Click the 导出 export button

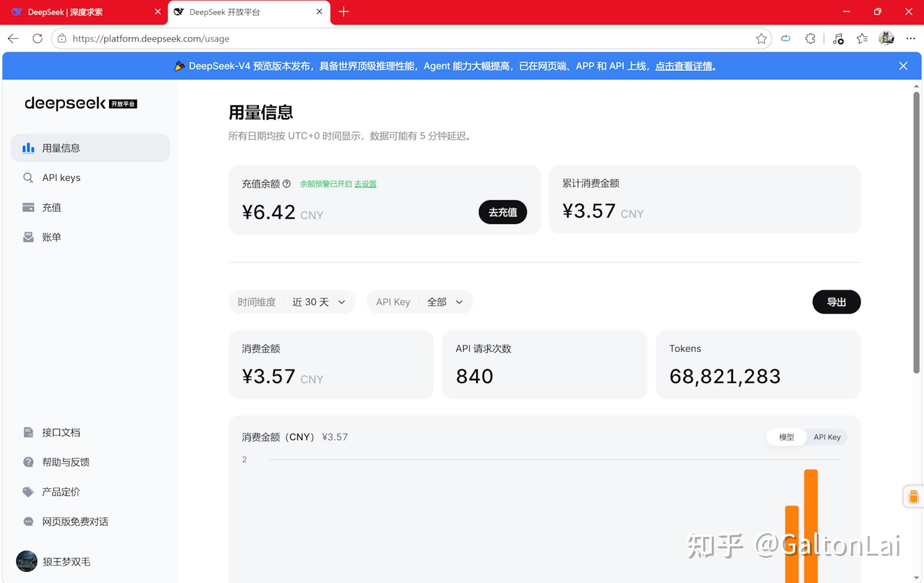[x=836, y=302]
